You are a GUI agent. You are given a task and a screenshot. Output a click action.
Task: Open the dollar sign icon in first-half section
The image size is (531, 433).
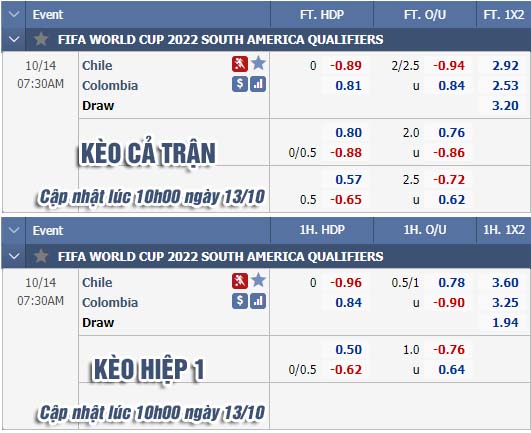(240, 301)
